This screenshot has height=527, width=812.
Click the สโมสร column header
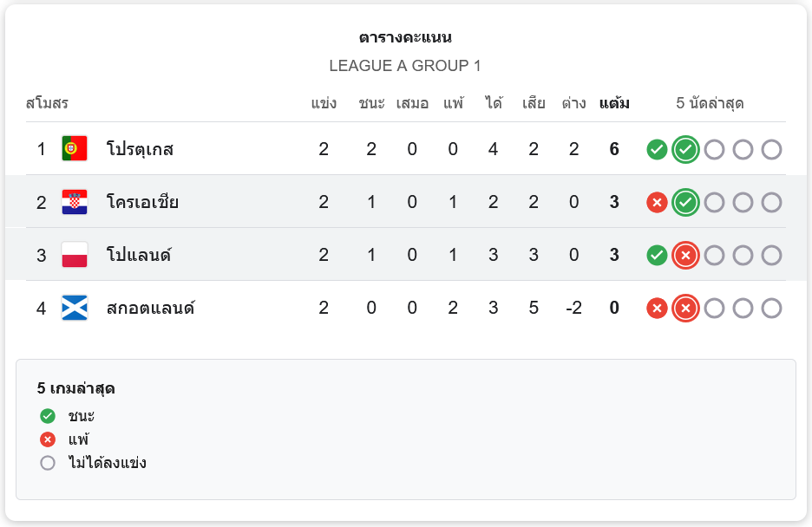coord(47,104)
